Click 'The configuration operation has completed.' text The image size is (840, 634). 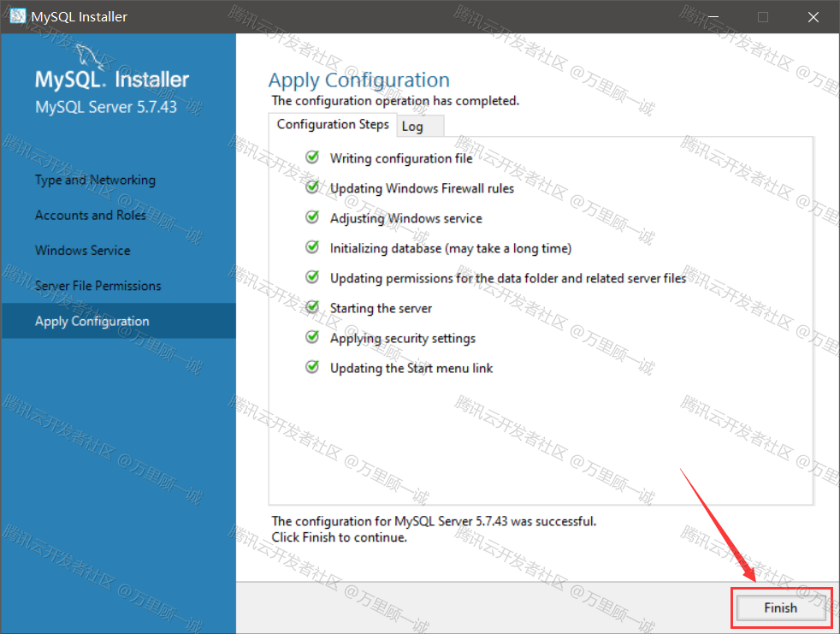click(x=395, y=101)
